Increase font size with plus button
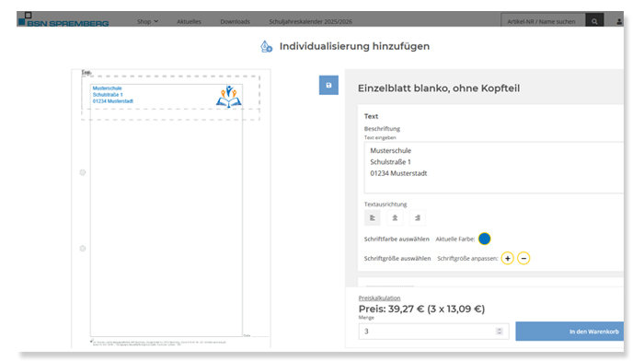 tap(508, 258)
